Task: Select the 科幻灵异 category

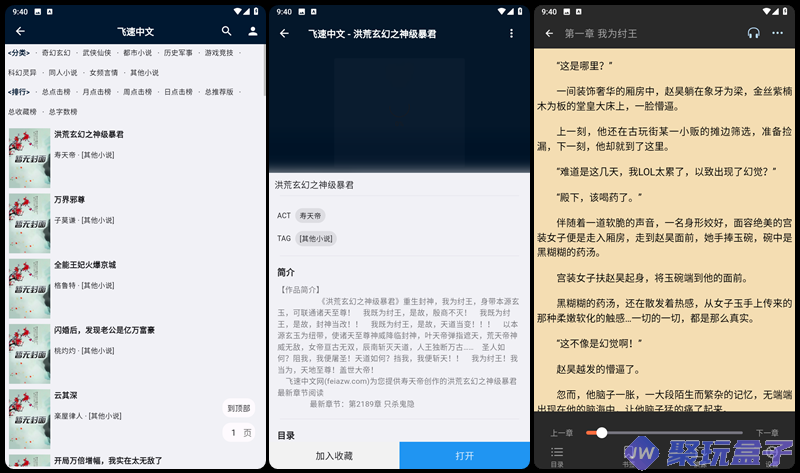Action: pyautogui.click(x=22, y=72)
